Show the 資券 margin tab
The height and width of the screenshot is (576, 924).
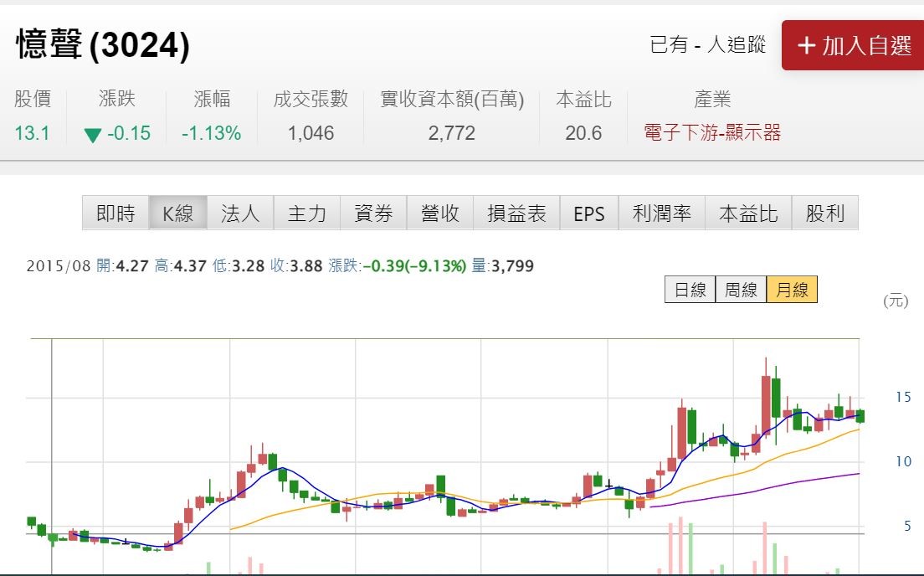point(373,213)
